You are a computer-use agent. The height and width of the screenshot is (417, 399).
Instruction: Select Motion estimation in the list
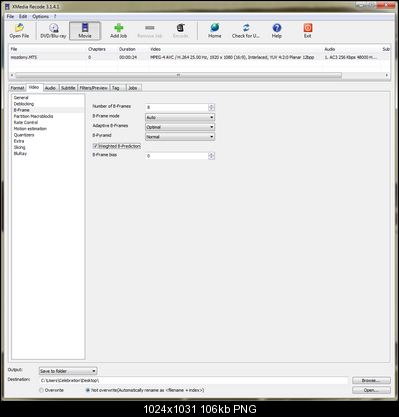point(30,129)
